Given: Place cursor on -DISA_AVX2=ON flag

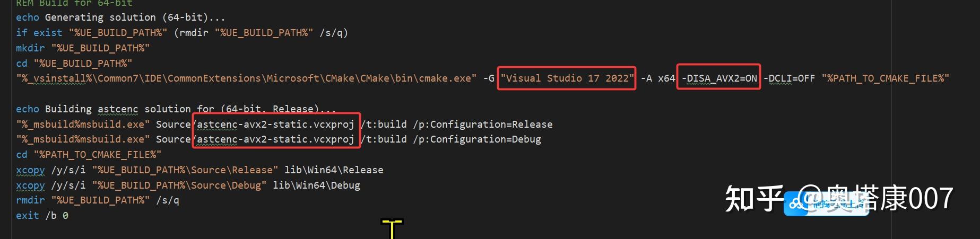Looking at the screenshot, I should click(x=719, y=78).
